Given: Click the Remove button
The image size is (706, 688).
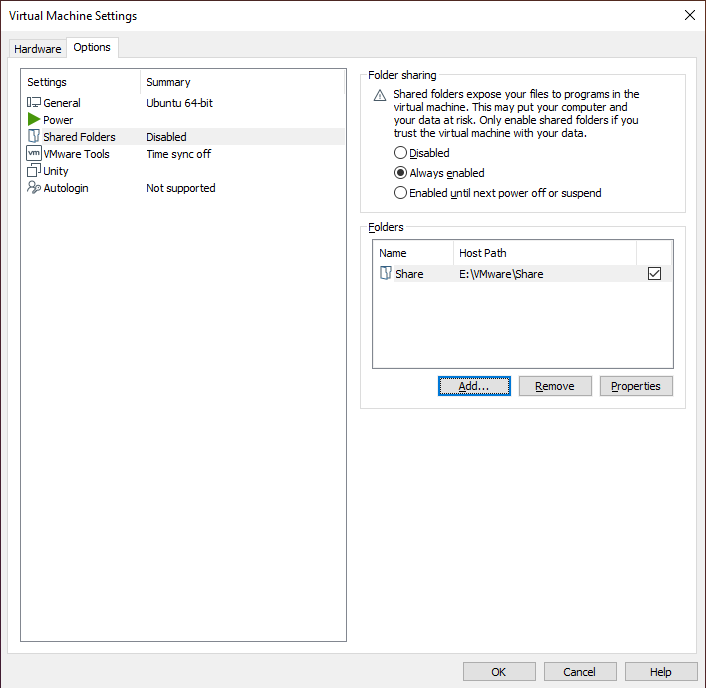Looking at the screenshot, I should pos(555,386).
